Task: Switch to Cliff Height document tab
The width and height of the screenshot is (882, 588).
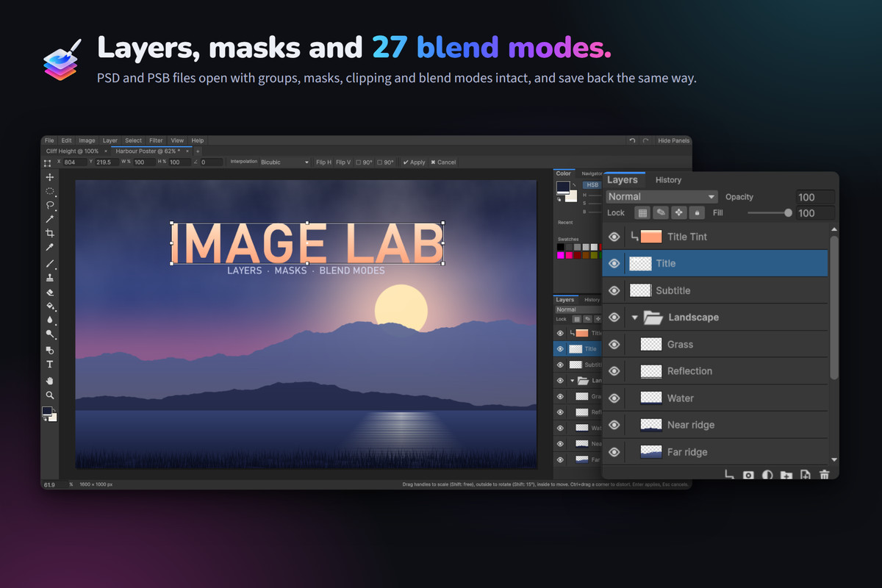Action: [72, 151]
